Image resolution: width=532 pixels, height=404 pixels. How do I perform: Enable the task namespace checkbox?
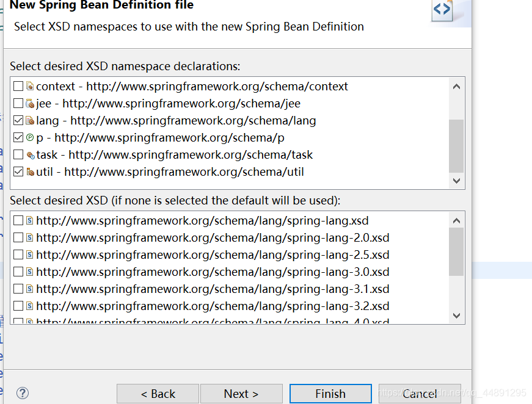pos(18,155)
